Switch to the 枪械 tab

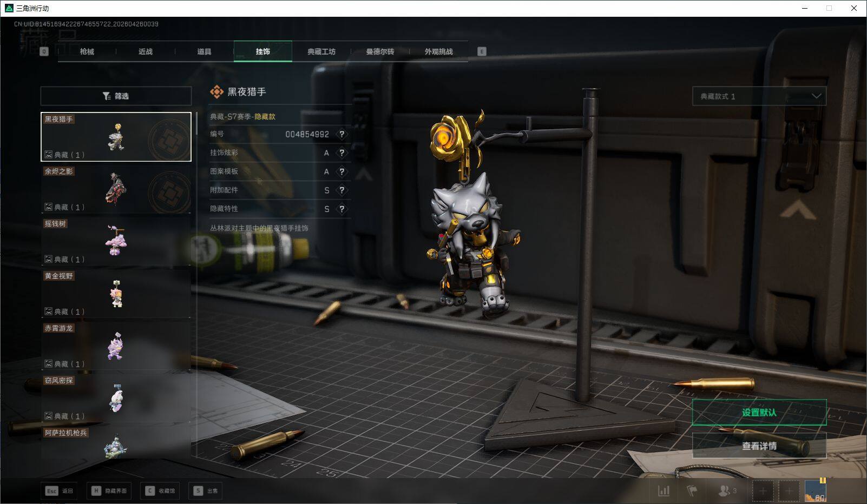[x=87, y=52]
